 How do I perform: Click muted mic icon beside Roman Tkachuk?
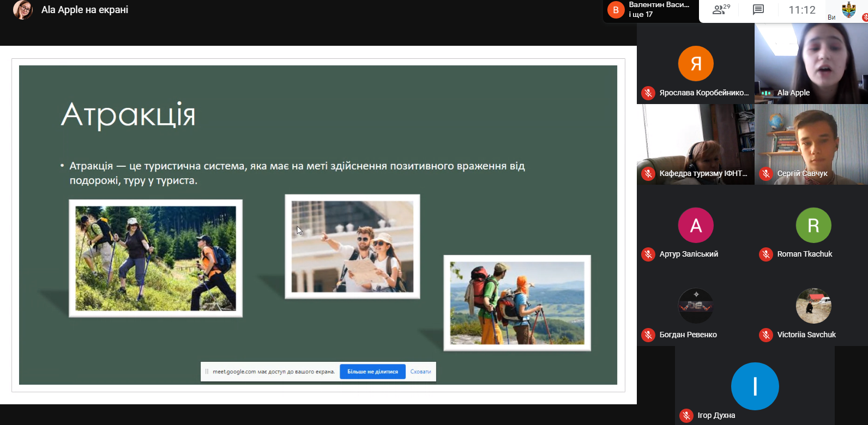pos(765,254)
